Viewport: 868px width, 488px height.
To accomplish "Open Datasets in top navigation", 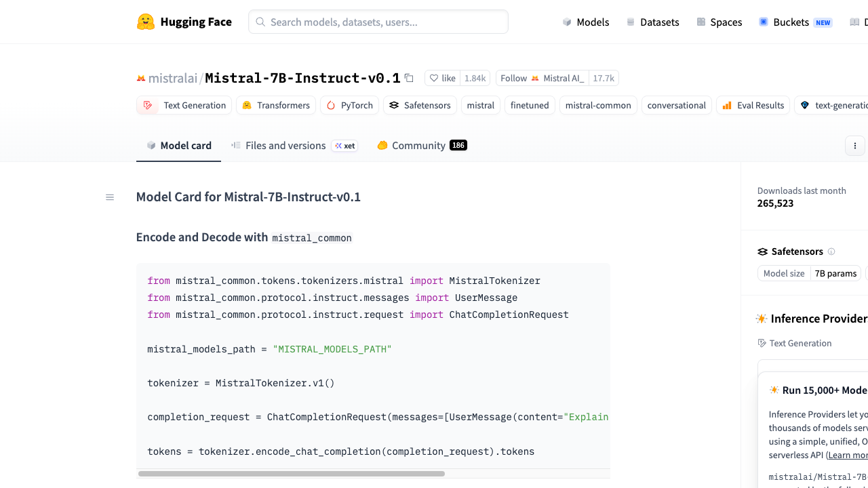I will click(x=652, y=22).
